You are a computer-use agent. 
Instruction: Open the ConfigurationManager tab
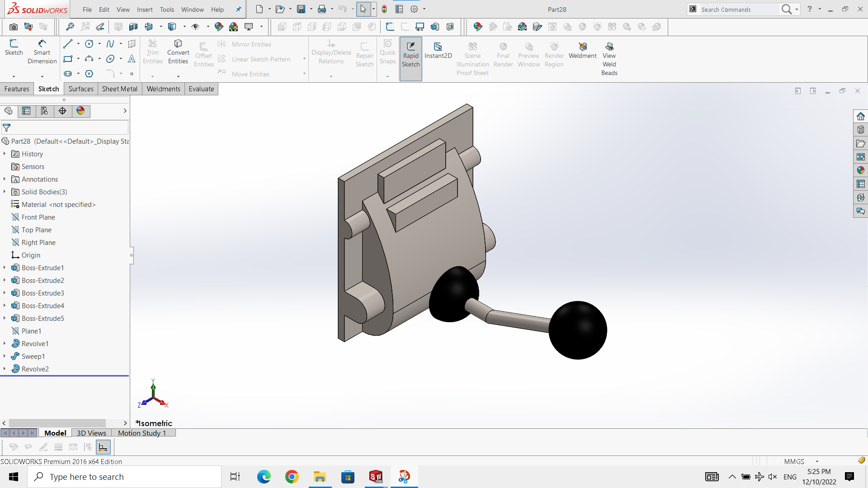pyautogui.click(x=44, y=111)
